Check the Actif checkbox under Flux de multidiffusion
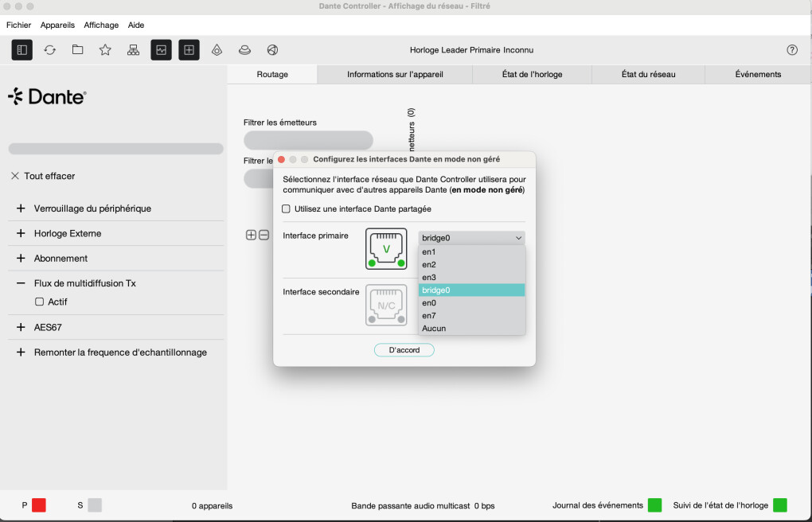The width and height of the screenshot is (812, 522). click(39, 302)
